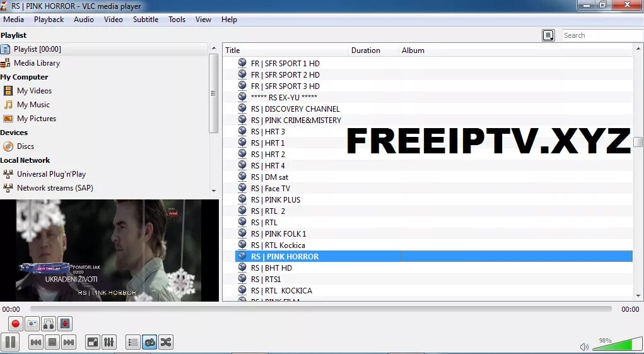Open the Media menu

13,20
